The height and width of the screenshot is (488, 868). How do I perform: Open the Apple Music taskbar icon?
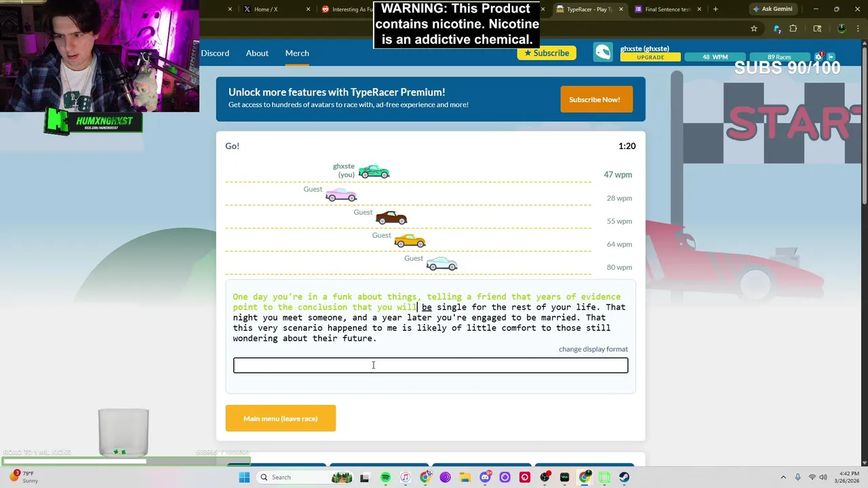click(405, 477)
